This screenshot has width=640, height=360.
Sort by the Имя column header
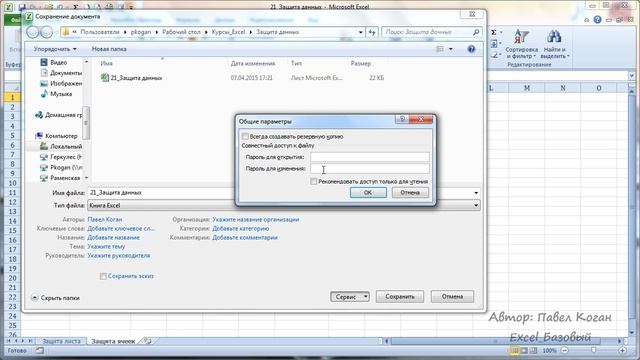[106, 63]
